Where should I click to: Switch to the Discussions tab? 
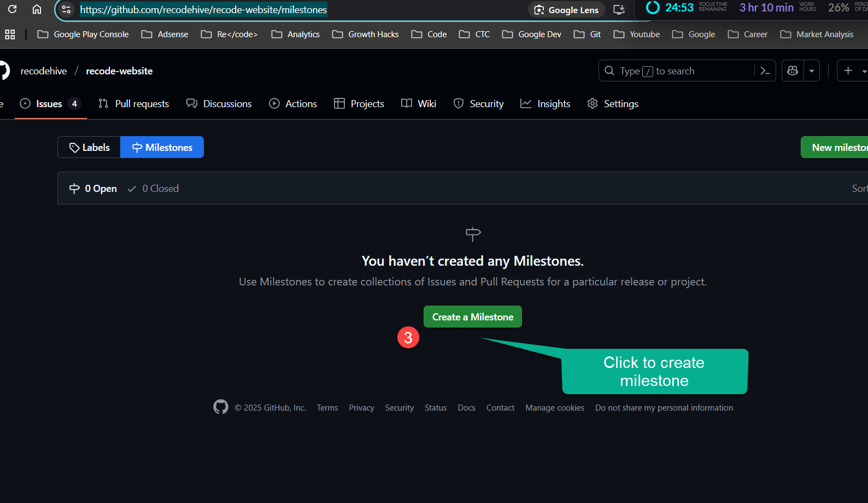pos(219,104)
